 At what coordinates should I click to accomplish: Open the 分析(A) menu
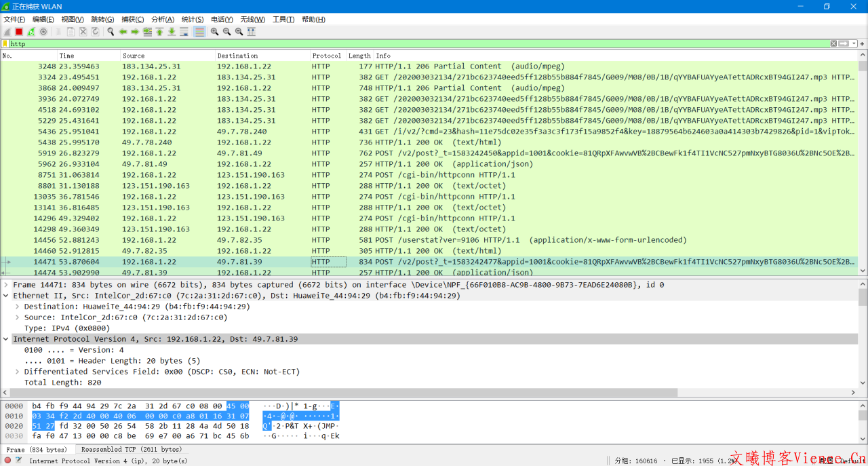(162, 19)
